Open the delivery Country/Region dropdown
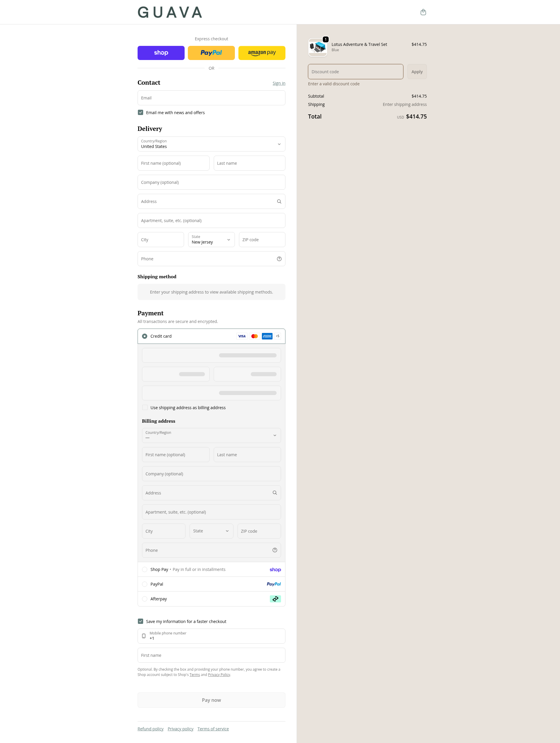560x743 pixels. tap(212, 144)
